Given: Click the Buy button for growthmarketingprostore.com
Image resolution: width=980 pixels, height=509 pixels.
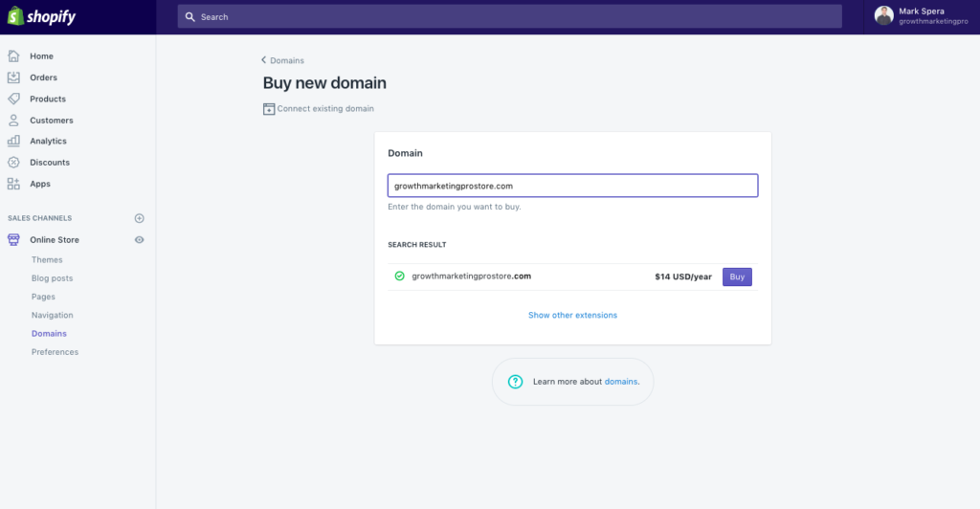Looking at the screenshot, I should point(737,277).
